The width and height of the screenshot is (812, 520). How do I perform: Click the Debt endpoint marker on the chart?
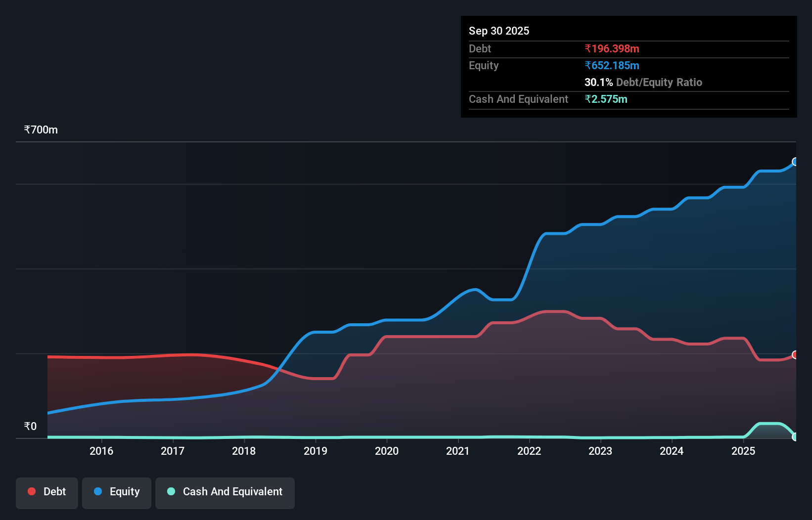pyautogui.click(x=794, y=355)
